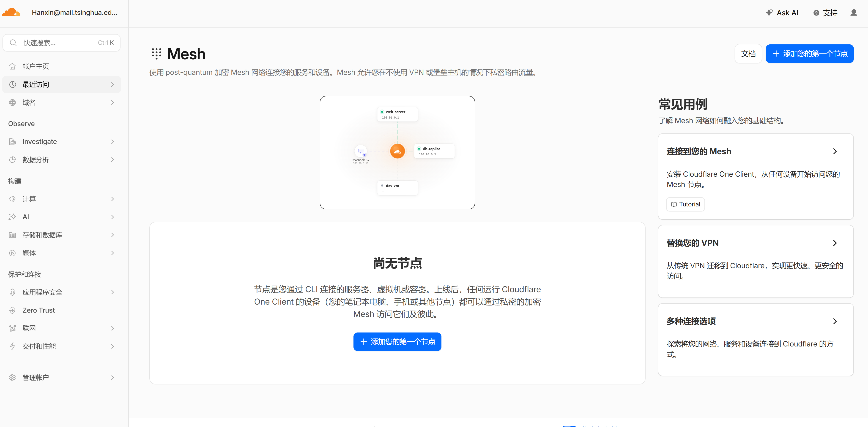Image resolution: width=868 pixels, height=427 pixels.
Task: Click the Zero Trust icon
Action: pos(12,310)
